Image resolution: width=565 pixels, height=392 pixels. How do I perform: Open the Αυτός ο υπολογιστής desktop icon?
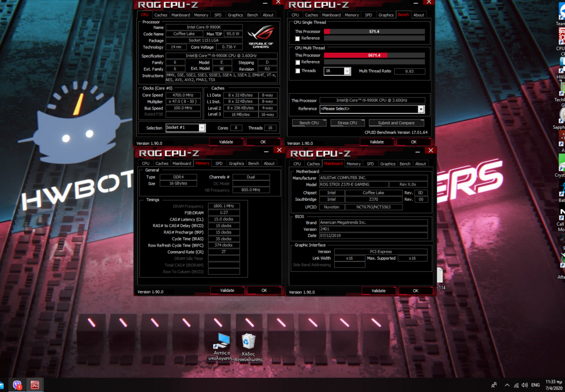tap(222, 346)
